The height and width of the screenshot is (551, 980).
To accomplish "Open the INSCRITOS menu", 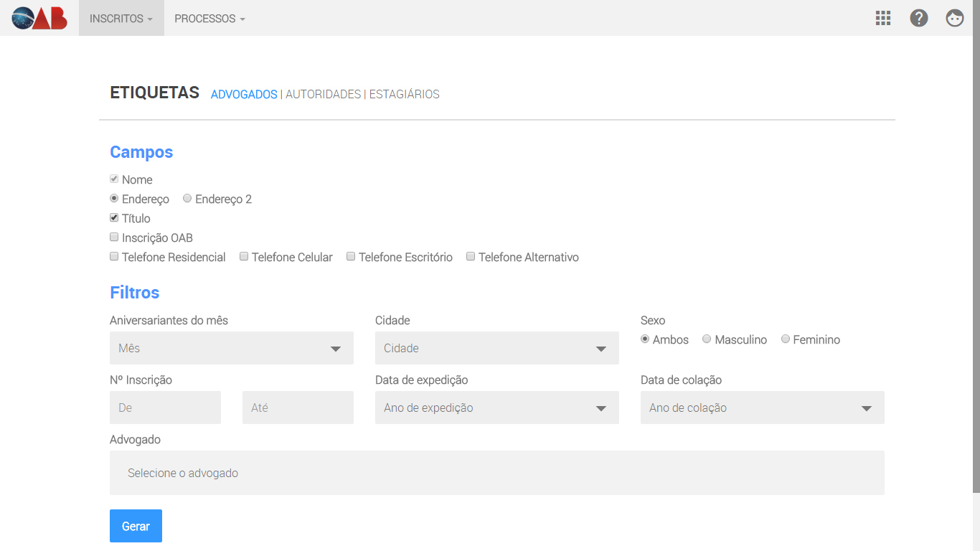I will click(121, 19).
